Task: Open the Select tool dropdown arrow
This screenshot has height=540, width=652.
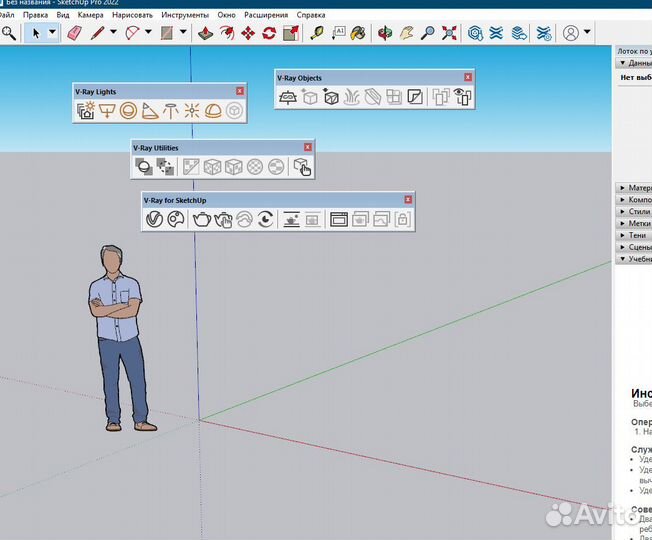Action: coord(52,32)
